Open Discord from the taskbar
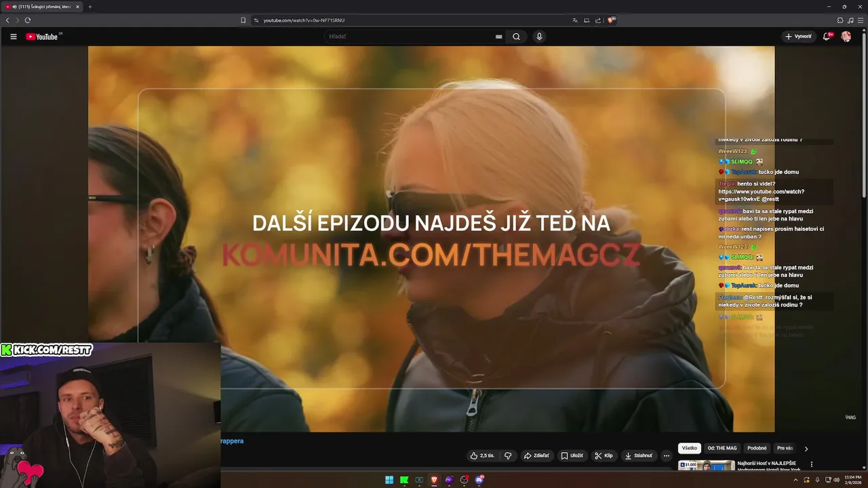 [x=479, y=480]
